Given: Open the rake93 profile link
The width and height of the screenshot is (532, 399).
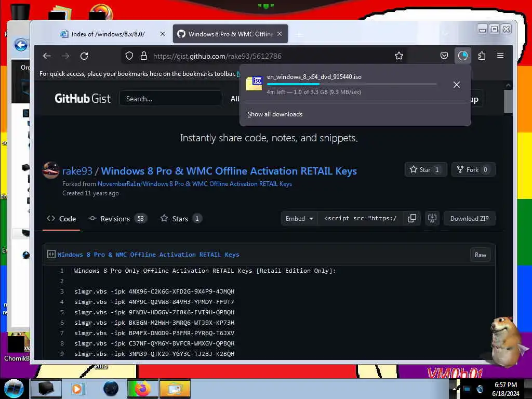Looking at the screenshot, I should pos(77,171).
